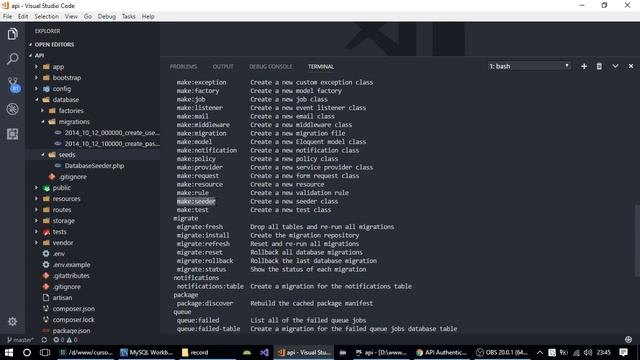
Task: Collapse the seeds folder
Action: (93, 155)
